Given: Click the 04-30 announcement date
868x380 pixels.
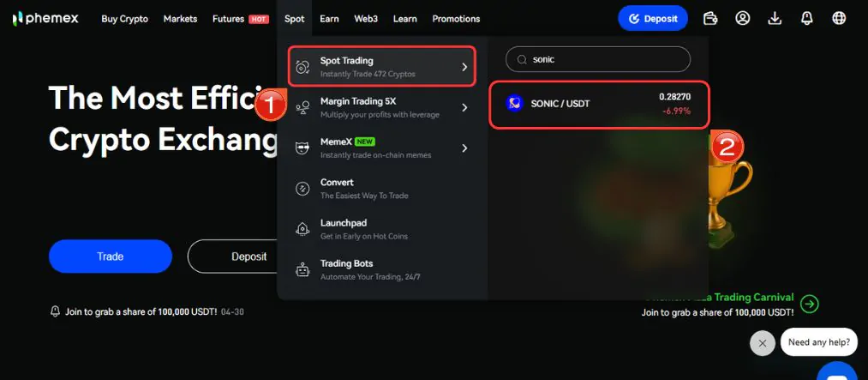Looking at the screenshot, I should pos(232,312).
